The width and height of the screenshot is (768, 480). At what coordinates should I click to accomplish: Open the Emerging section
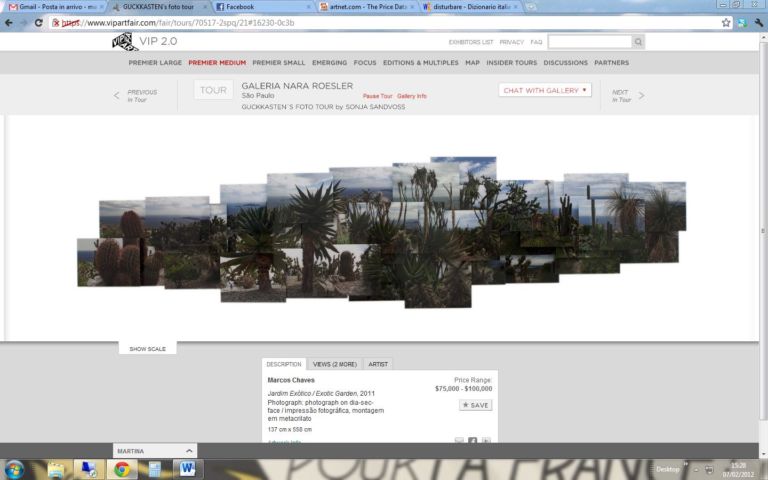click(x=329, y=63)
